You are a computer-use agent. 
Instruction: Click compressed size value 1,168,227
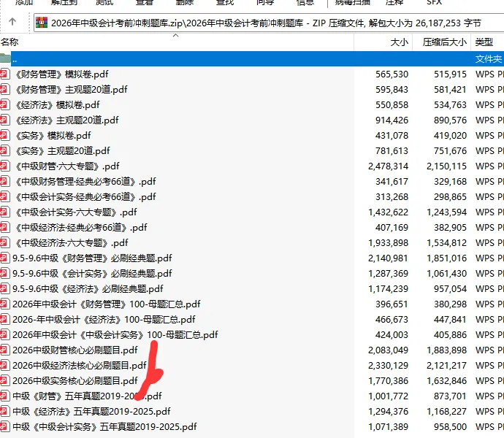[447, 411]
